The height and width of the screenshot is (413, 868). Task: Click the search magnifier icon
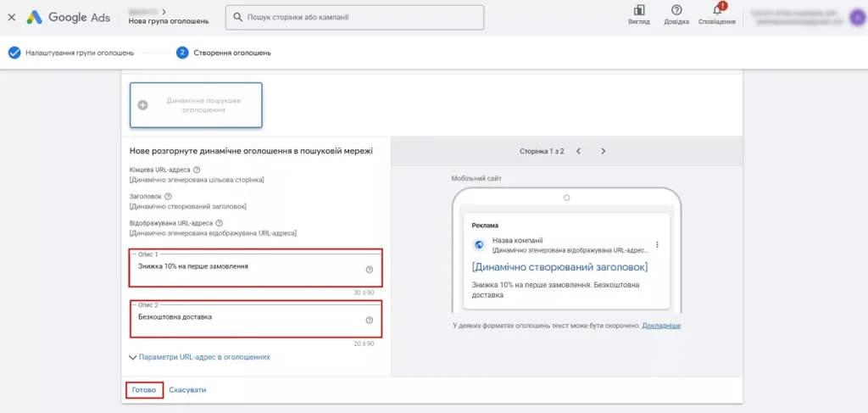(238, 17)
